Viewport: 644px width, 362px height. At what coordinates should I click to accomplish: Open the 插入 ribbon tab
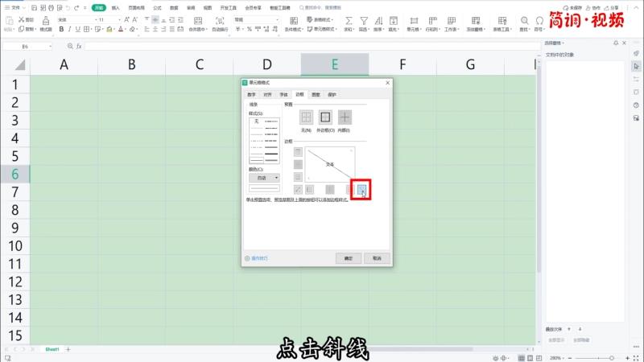click(x=116, y=7)
